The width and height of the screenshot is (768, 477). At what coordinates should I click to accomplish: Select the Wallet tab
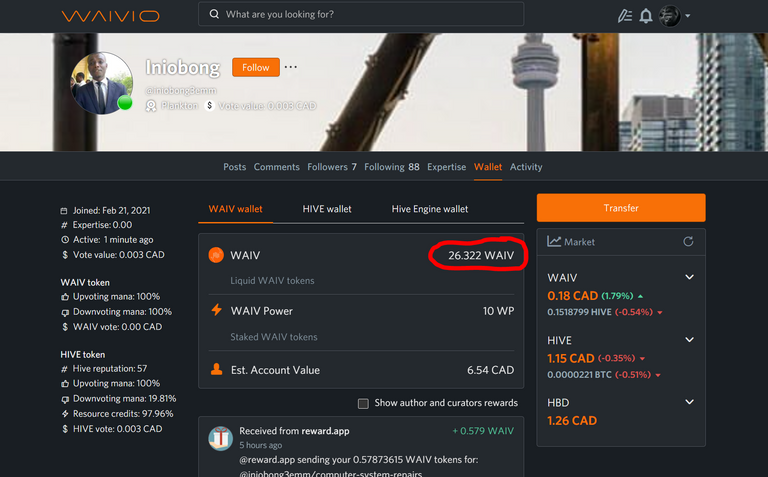click(x=488, y=167)
